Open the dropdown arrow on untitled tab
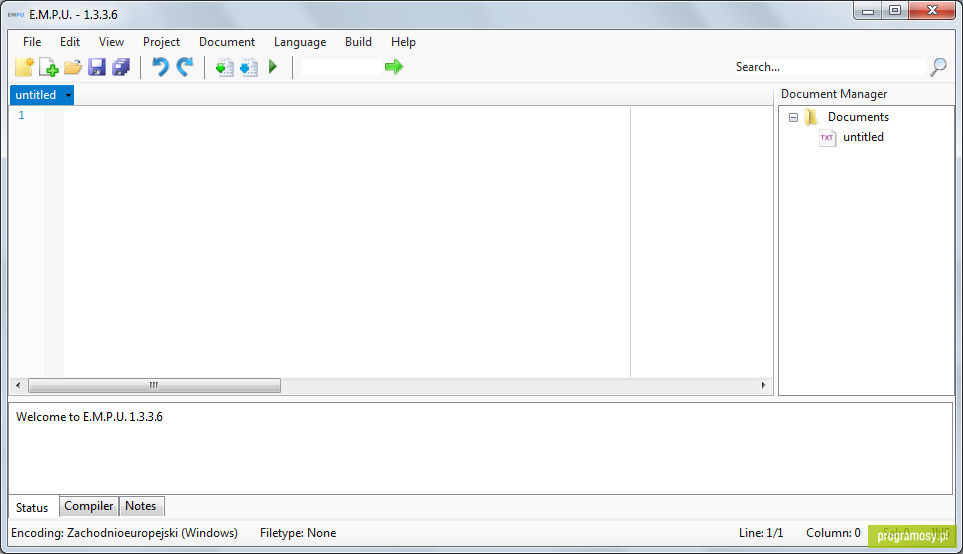Screen dimensions: 963x554 (x=68, y=95)
